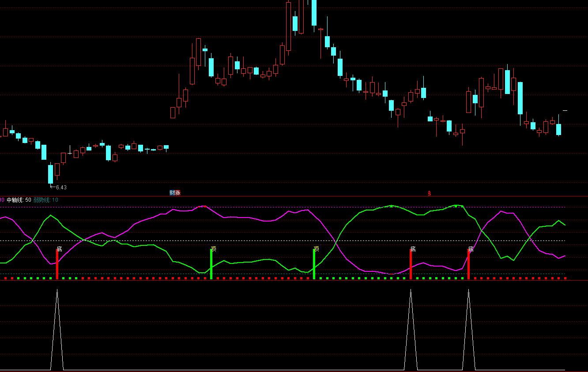Click the red 涨 rise info icon
Screen dimensions: 588x372
pos(177,193)
